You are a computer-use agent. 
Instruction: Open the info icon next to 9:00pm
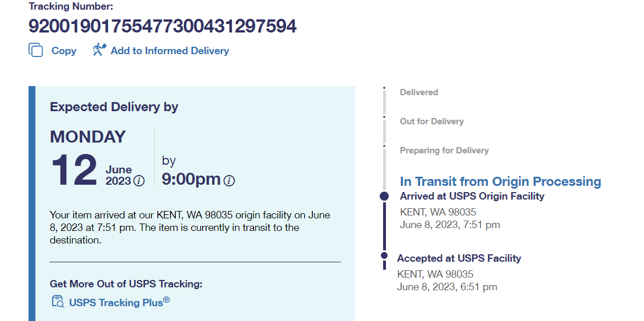(229, 181)
